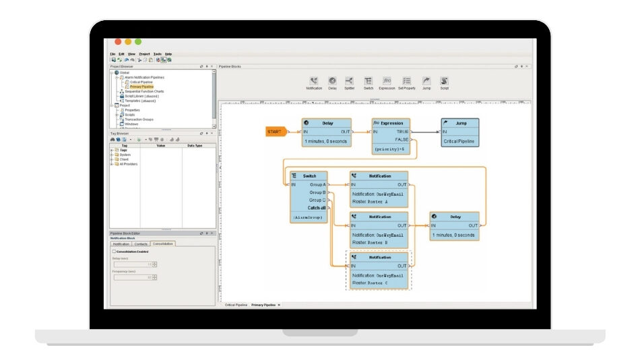Open Critical Pipeline in the Project Browser

141,82
